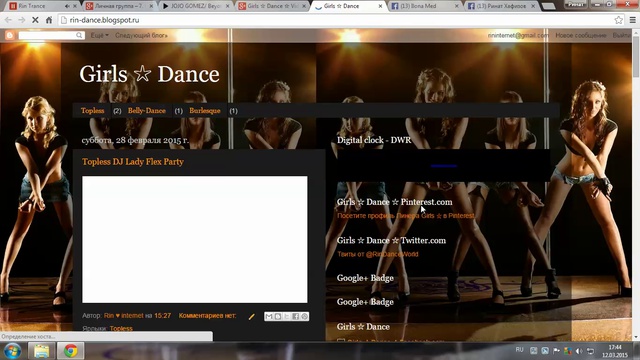Close the active Girls Dance tab
640x360 pixels.
[380, 6]
